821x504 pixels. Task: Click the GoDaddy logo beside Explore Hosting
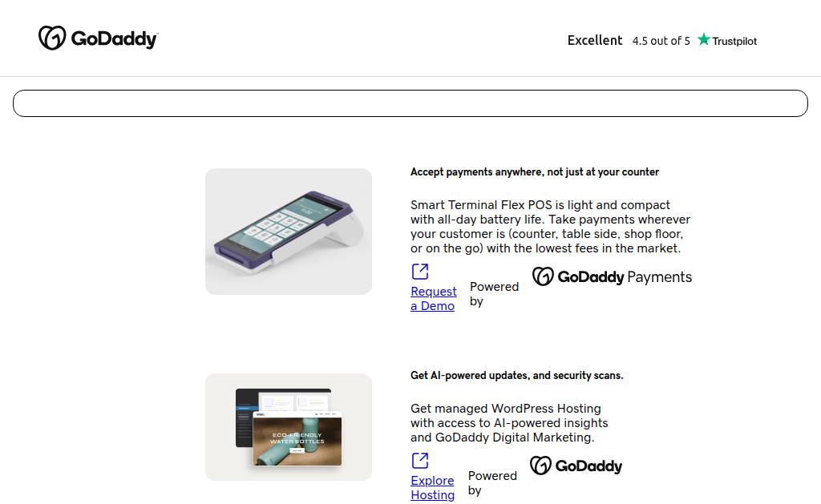click(541, 466)
